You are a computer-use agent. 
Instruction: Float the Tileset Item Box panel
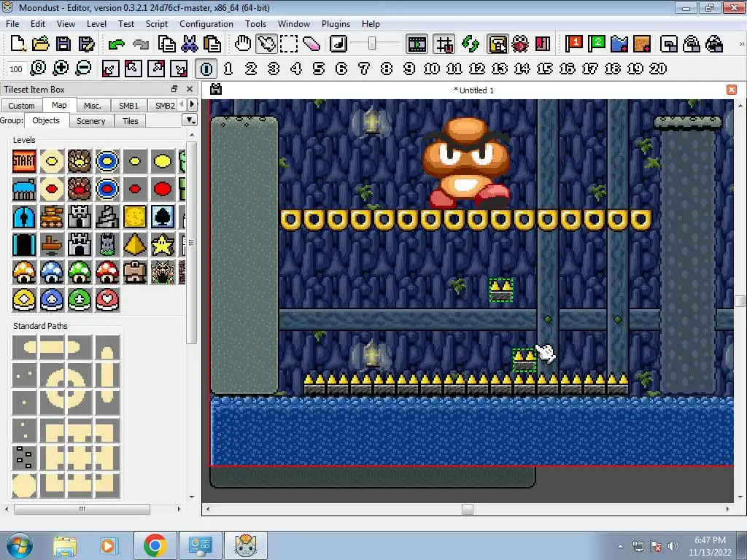pyautogui.click(x=174, y=89)
